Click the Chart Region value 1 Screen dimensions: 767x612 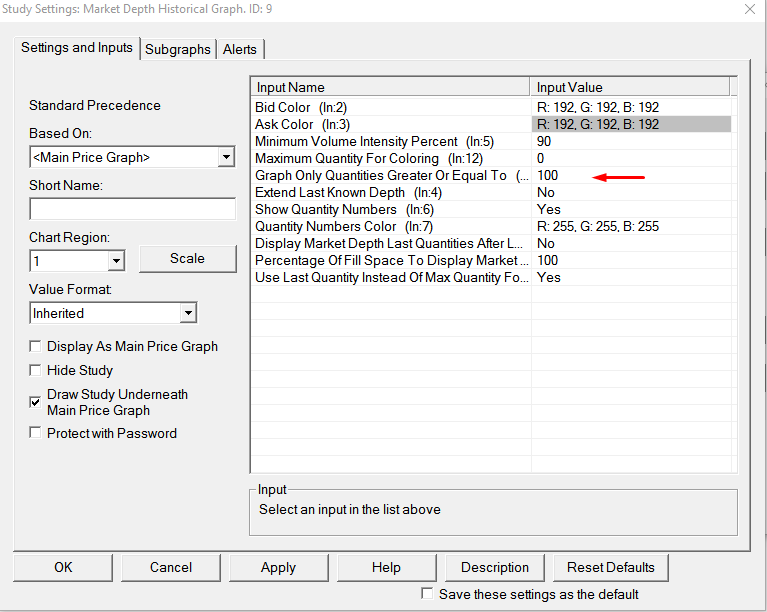(x=37, y=261)
